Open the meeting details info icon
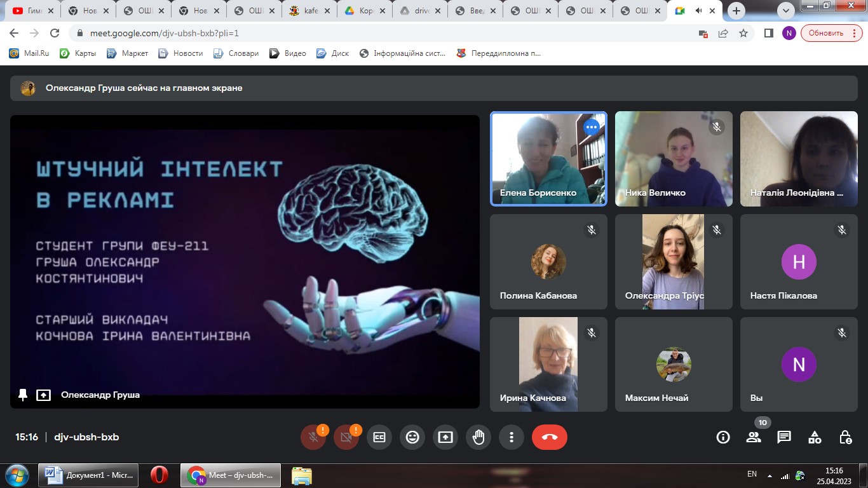The height and width of the screenshot is (488, 868). click(x=723, y=437)
